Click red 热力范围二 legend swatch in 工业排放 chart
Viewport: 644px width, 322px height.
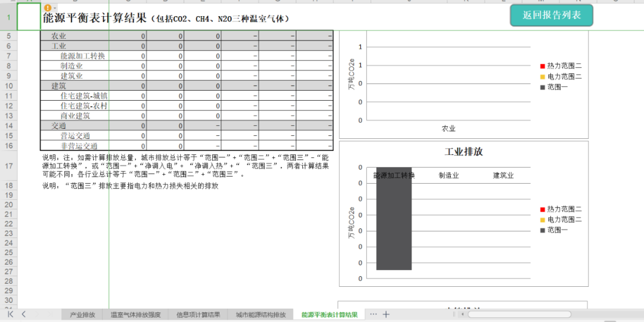(542, 209)
